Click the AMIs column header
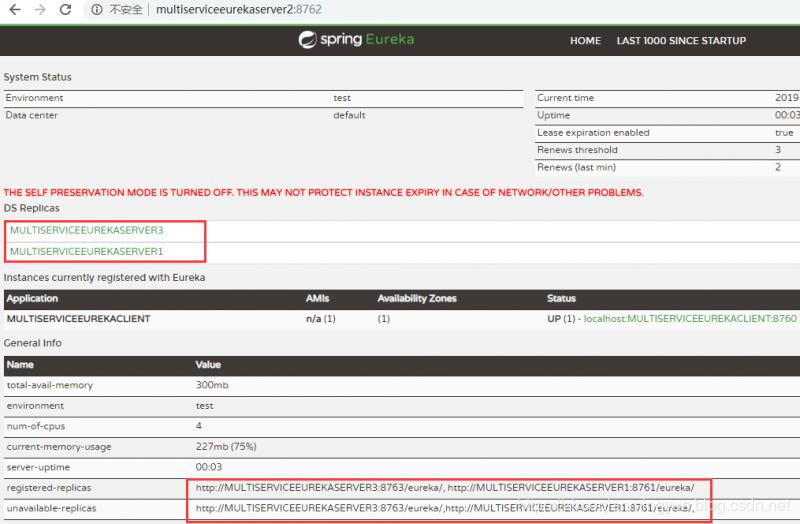This screenshot has width=800, height=524. 317,298
